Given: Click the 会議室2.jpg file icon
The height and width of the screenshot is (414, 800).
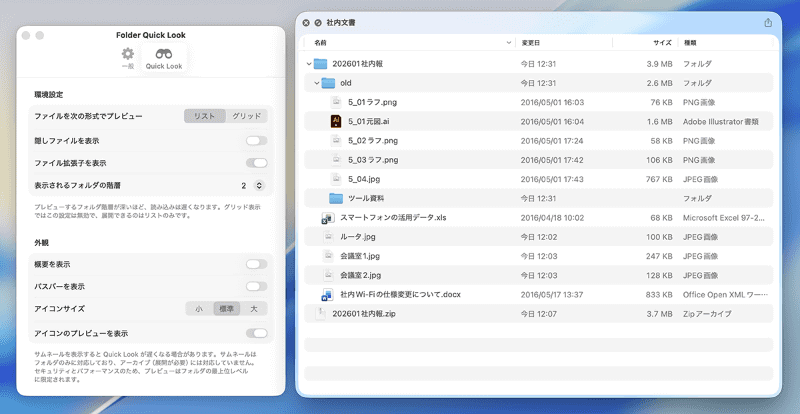Looking at the screenshot, I should (x=328, y=275).
